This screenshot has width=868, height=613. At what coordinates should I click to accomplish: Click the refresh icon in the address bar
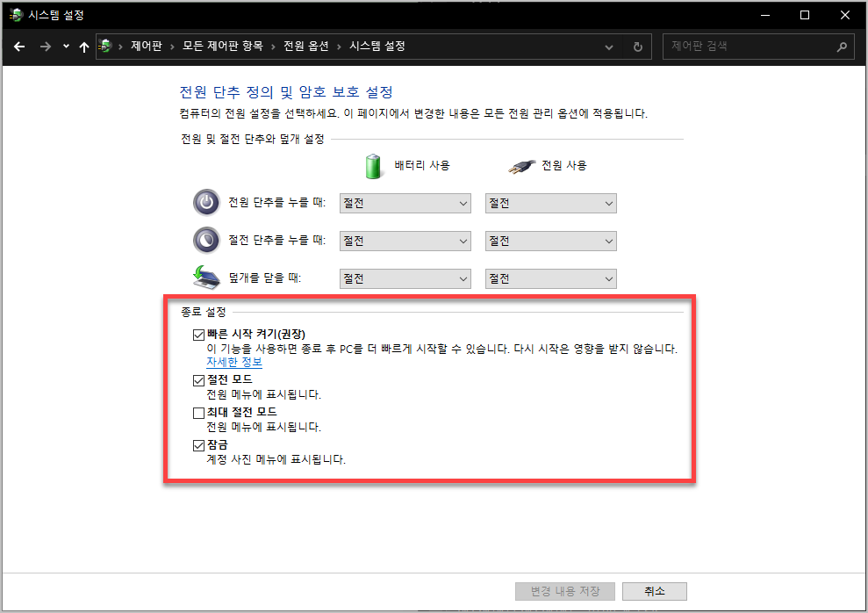point(637,47)
